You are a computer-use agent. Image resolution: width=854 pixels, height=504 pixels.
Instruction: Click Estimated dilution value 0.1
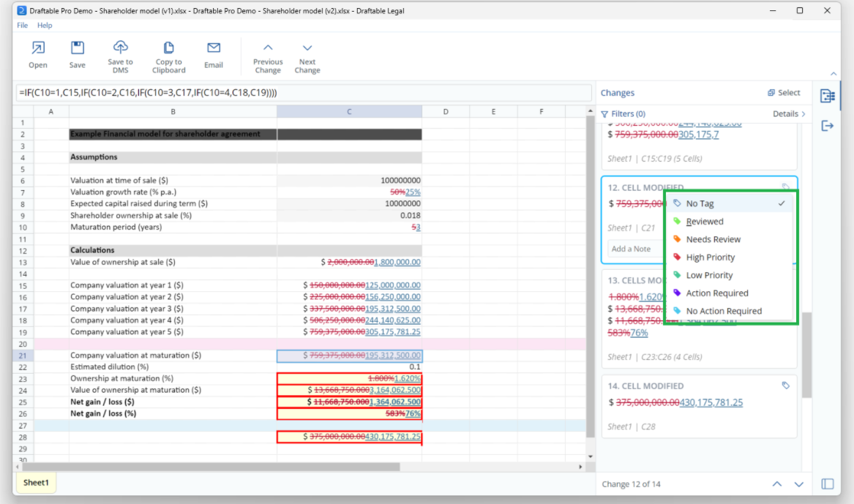349,366
